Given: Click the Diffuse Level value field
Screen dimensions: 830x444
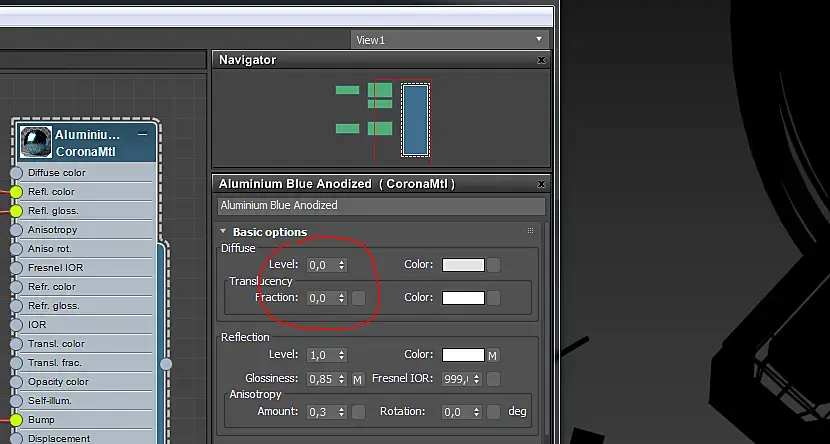Looking at the screenshot, I should click(321, 265).
